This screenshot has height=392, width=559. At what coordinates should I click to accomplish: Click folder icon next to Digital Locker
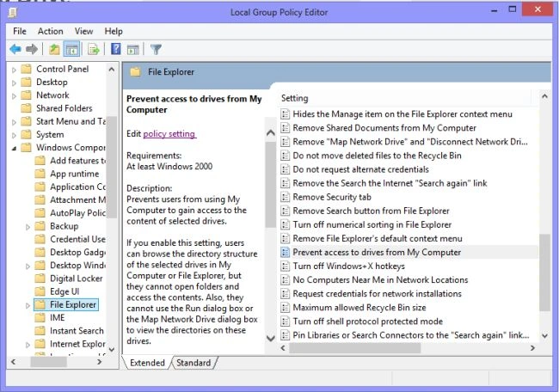coord(40,279)
